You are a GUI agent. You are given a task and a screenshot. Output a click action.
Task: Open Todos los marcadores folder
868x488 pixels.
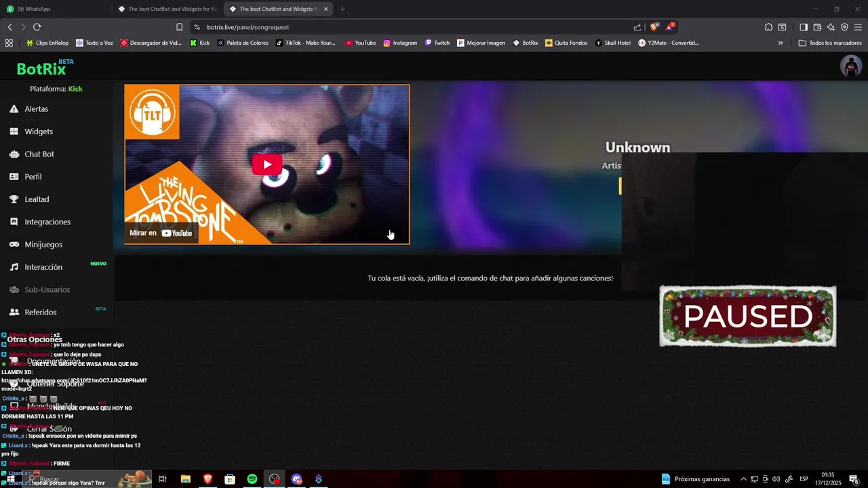(830, 43)
